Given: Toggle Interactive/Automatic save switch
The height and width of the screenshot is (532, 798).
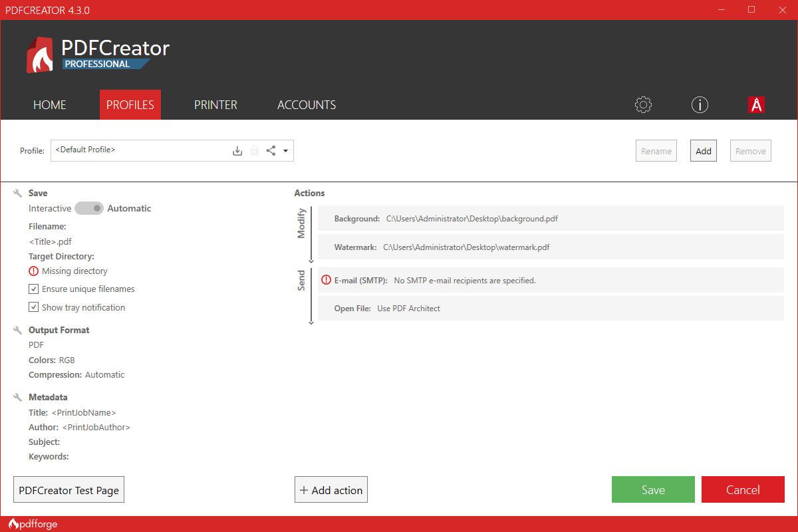Looking at the screenshot, I should tap(89, 208).
